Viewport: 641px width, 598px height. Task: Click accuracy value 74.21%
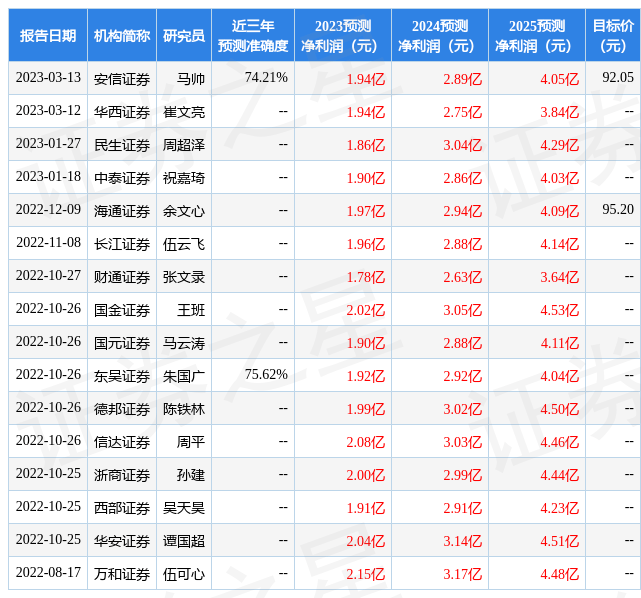(266, 77)
